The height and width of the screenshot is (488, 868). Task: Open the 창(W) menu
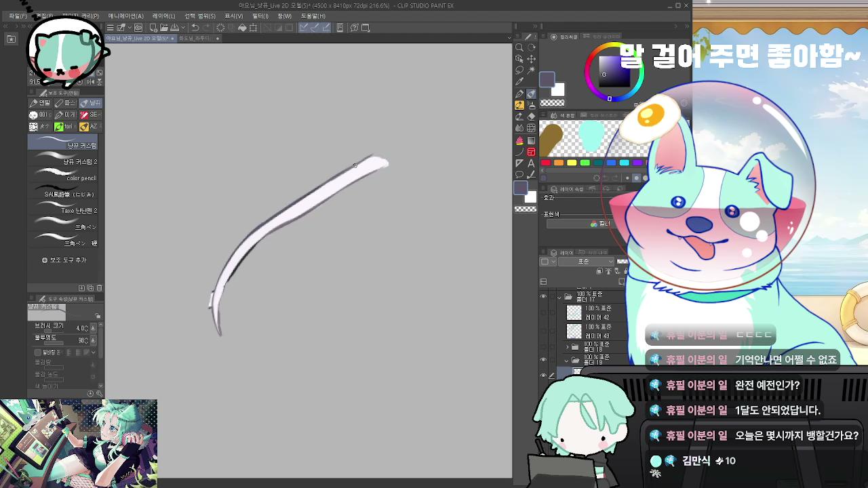284,16
